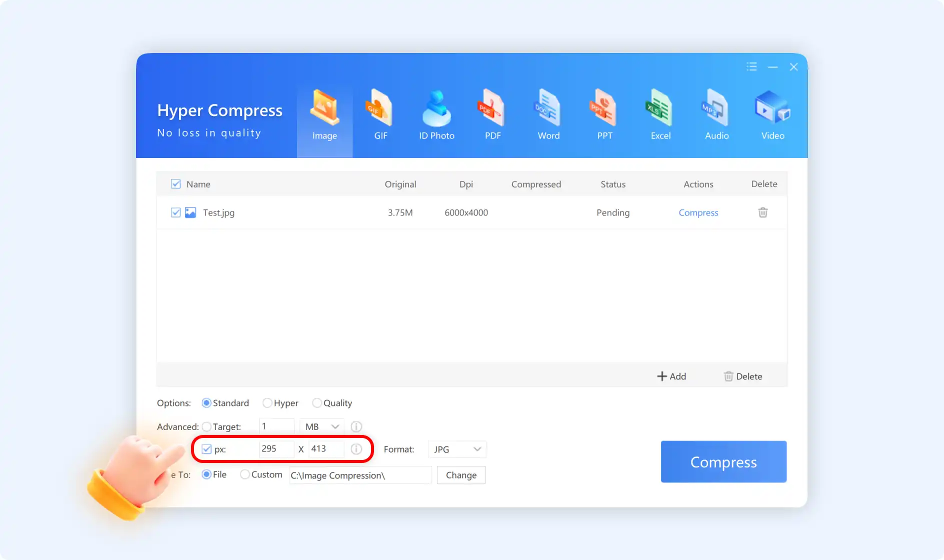Click the Change folder button

pos(461,475)
